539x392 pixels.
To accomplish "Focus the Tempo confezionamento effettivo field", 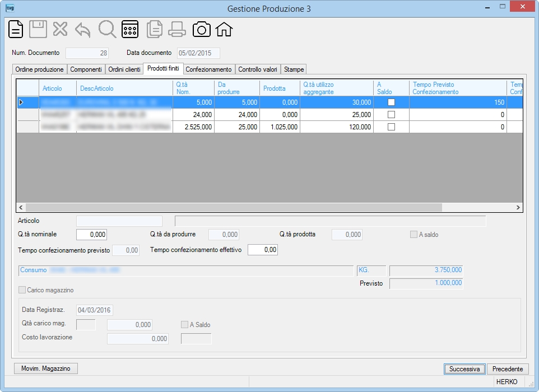I will [263, 250].
